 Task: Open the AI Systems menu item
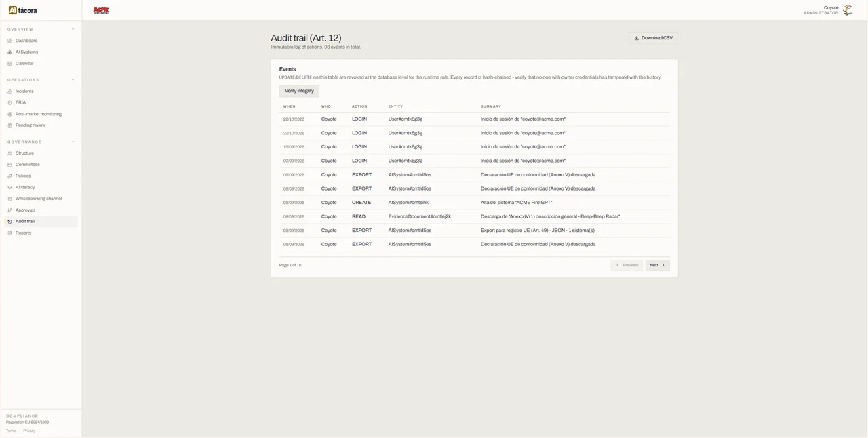tap(41, 52)
